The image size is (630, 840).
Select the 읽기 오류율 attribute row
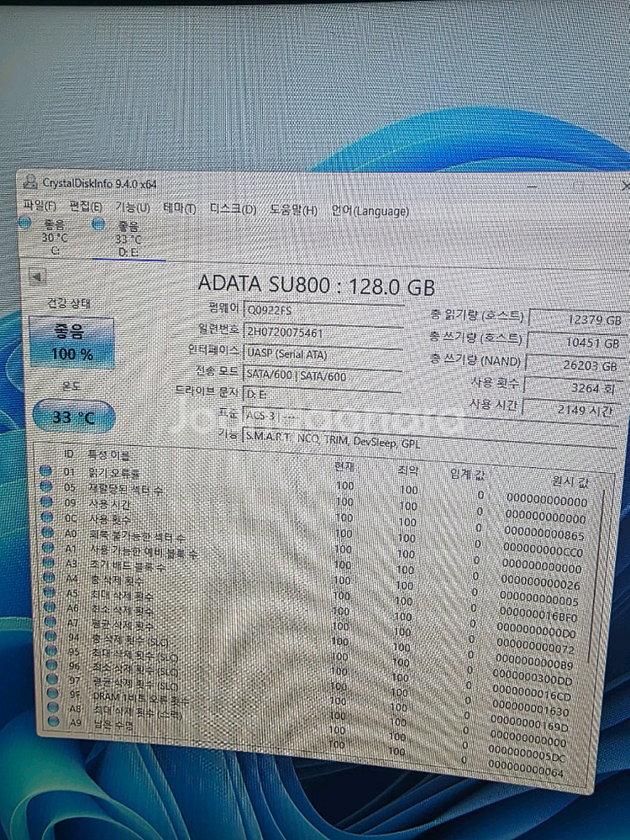(316, 486)
